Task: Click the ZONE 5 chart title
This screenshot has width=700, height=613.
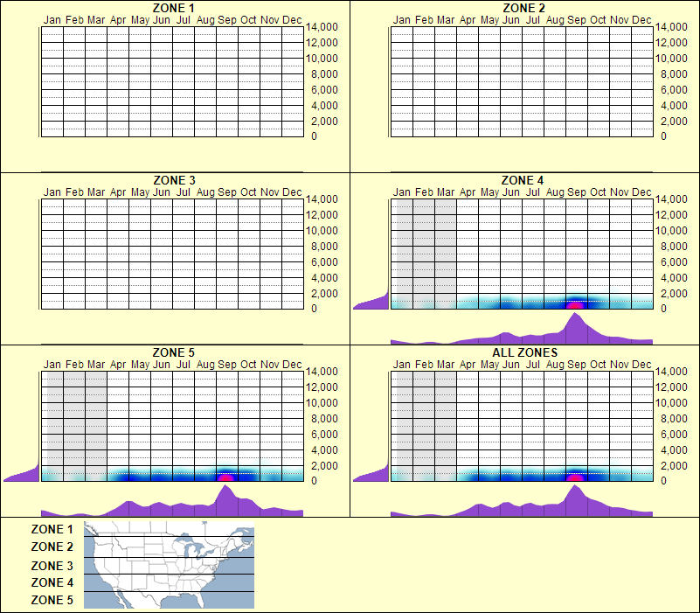Action: tap(173, 352)
